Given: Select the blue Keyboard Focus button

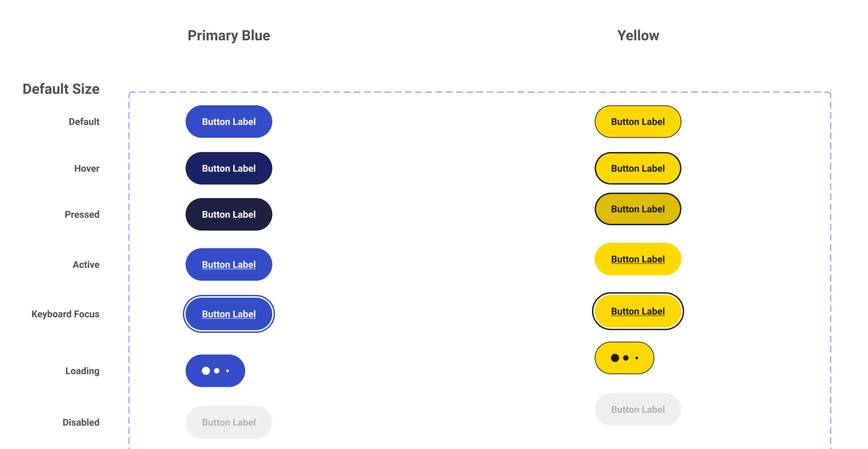Looking at the screenshot, I should (x=229, y=314).
